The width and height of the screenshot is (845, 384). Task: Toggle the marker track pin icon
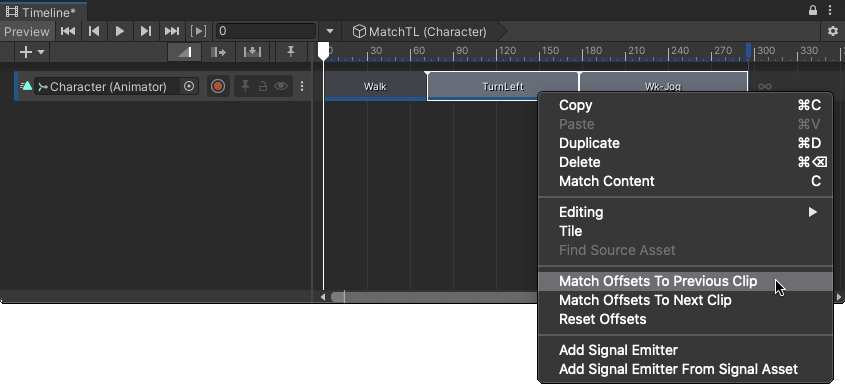pyautogui.click(x=290, y=52)
